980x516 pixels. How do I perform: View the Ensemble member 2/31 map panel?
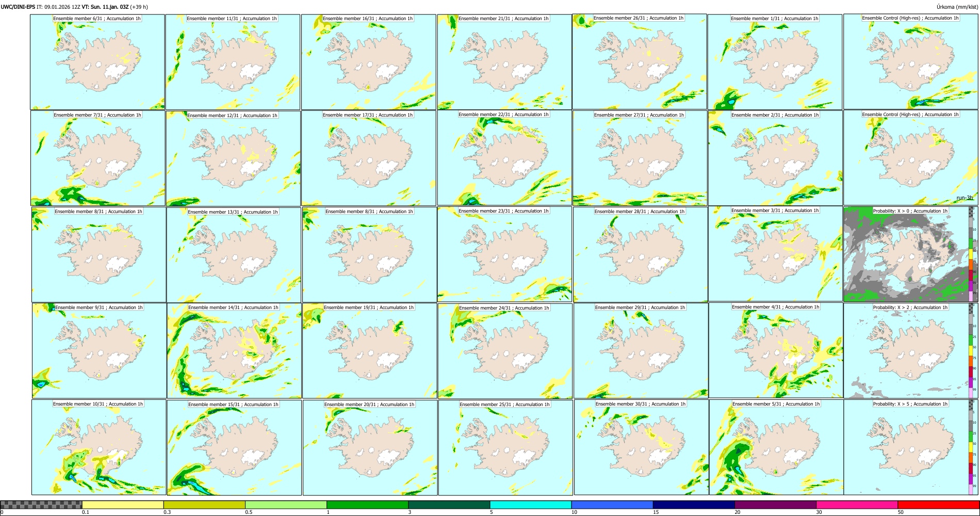[776, 158]
